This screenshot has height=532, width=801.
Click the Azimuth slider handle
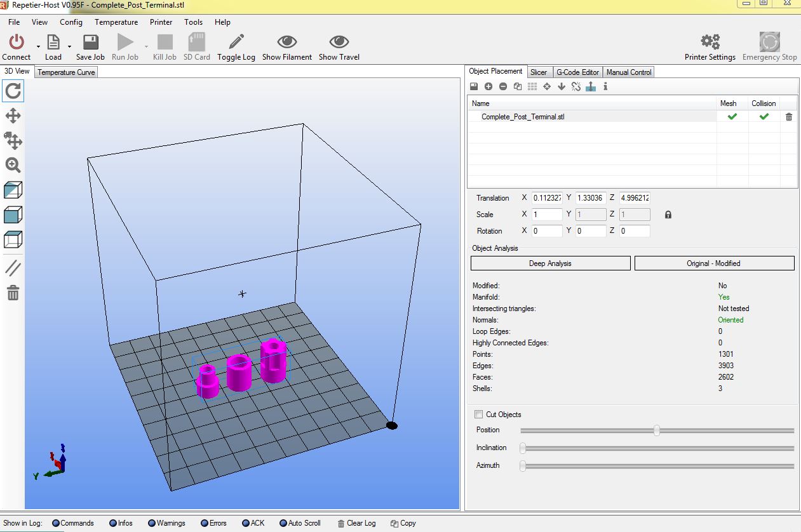523,466
